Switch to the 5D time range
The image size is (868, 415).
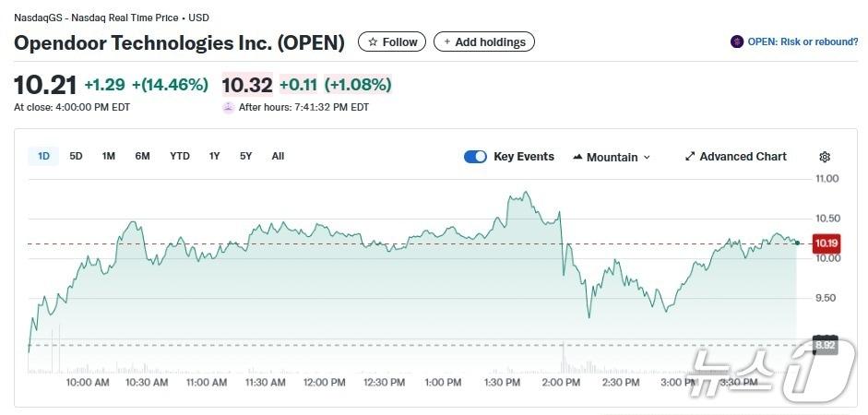tap(77, 156)
